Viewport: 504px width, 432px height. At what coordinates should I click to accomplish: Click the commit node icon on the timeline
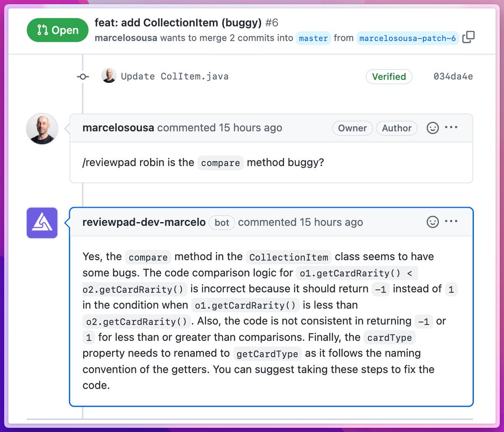tap(82, 76)
